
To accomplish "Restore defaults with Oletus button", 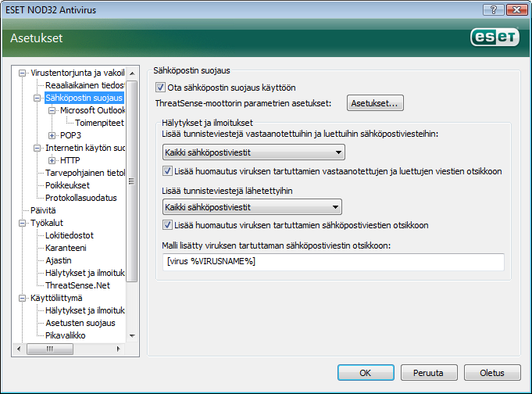I will click(x=492, y=373).
